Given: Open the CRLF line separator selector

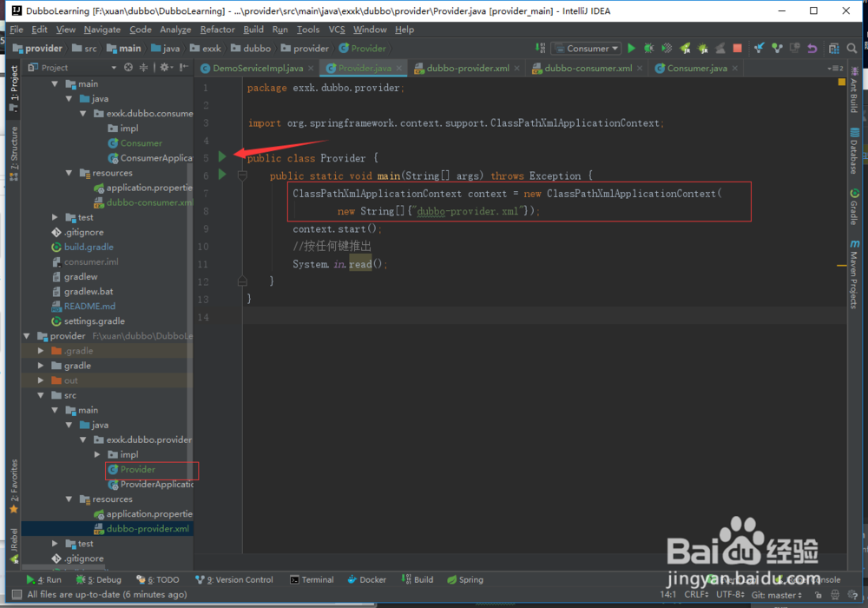Looking at the screenshot, I should [x=696, y=595].
